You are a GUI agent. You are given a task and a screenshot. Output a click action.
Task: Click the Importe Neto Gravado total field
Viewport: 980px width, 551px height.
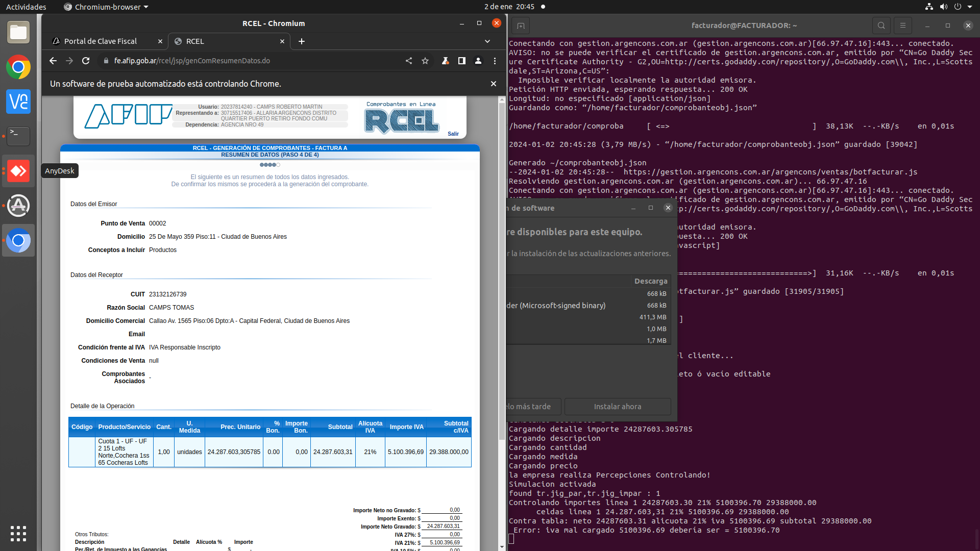(x=442, y=527)
